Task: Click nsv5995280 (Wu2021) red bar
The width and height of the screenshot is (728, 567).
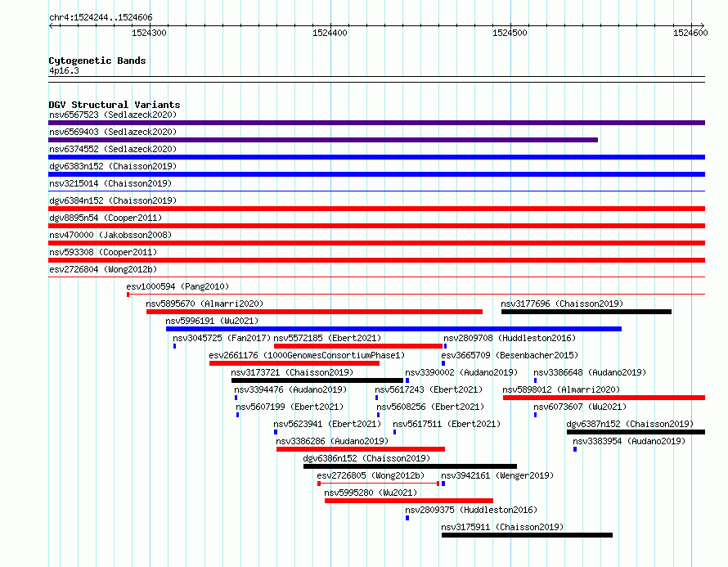Action: pyautogui.click(x=409, y=501)
